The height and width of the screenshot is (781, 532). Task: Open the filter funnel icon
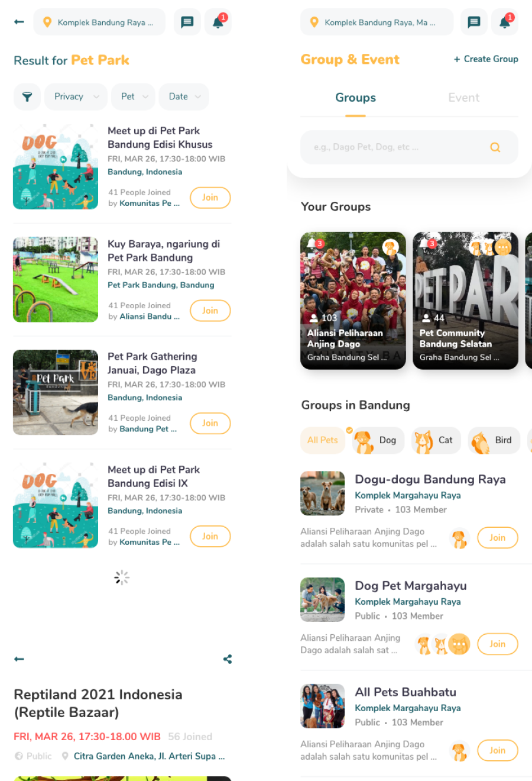pyautogui.click(x=27, y=96)
